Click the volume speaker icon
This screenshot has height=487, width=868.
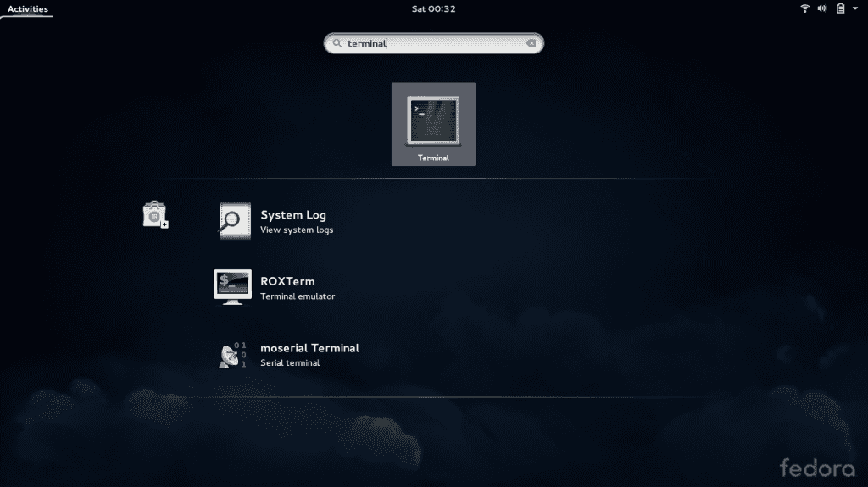click(821, 8)
